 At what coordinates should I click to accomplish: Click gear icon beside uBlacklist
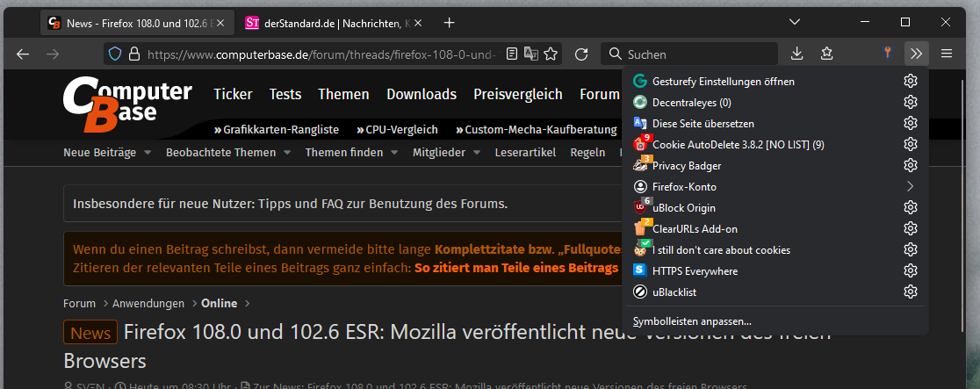tap(911, 292)
